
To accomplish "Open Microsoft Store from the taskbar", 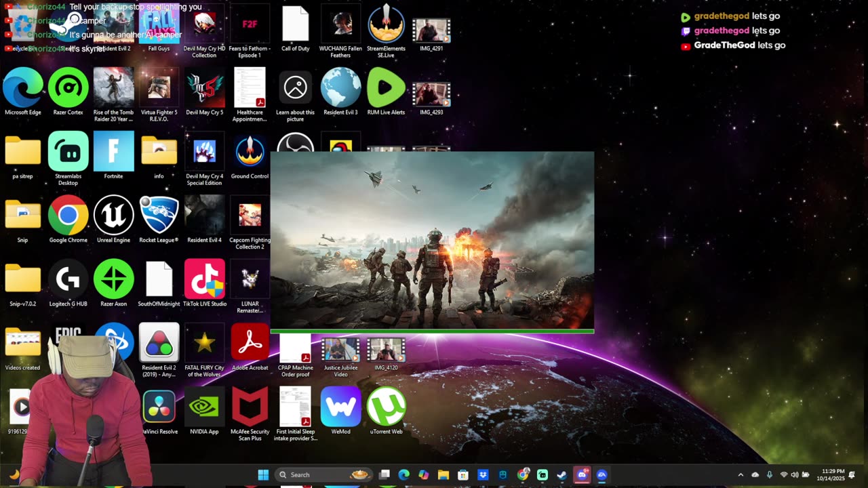I will click(x=463, y=475).
